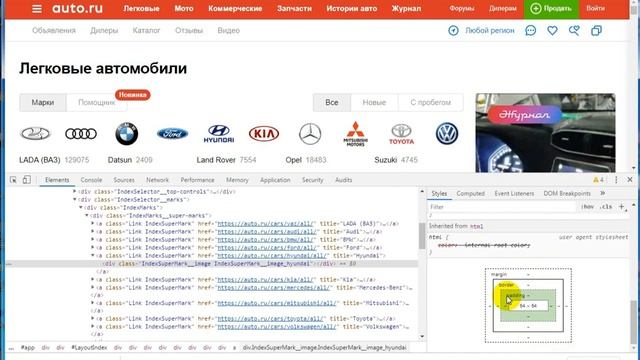640x360 pixels.
Task: Click the green Продать button
Action: pos(551,9)
